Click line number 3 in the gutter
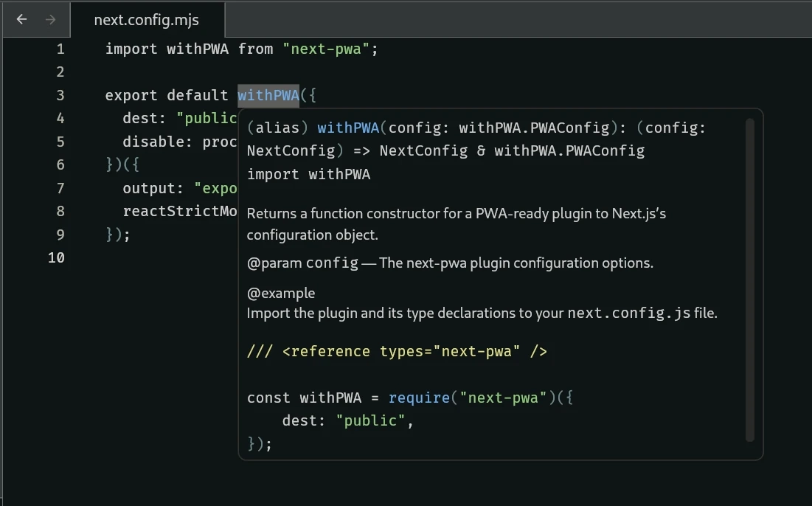Screen dimensions: 812x506 (60, 95)
